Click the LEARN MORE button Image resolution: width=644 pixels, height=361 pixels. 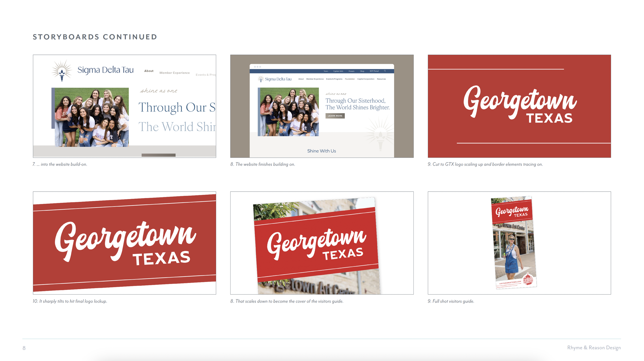(335, 116)
